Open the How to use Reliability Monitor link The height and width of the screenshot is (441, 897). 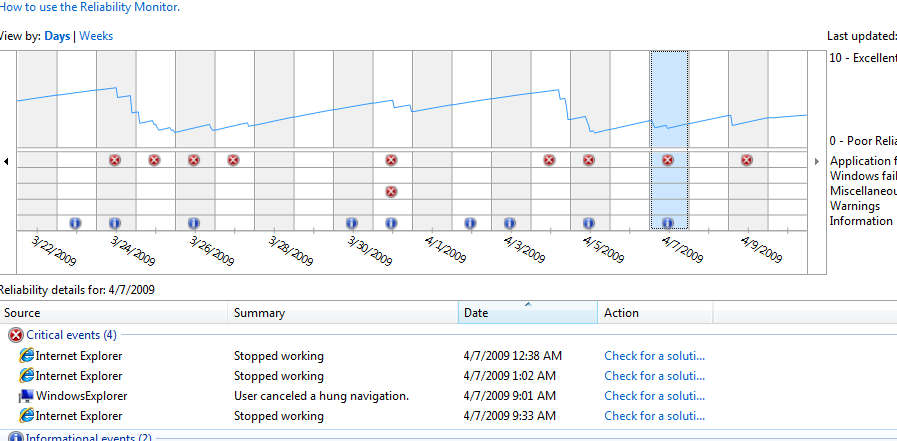coord(90,7)
